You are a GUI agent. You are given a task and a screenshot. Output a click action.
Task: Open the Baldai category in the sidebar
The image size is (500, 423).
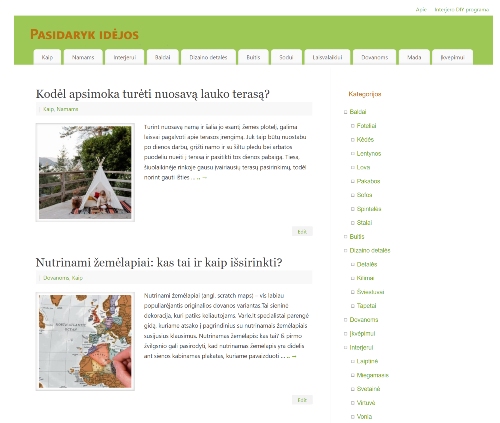pyautogui.click(x=358, y=112)
